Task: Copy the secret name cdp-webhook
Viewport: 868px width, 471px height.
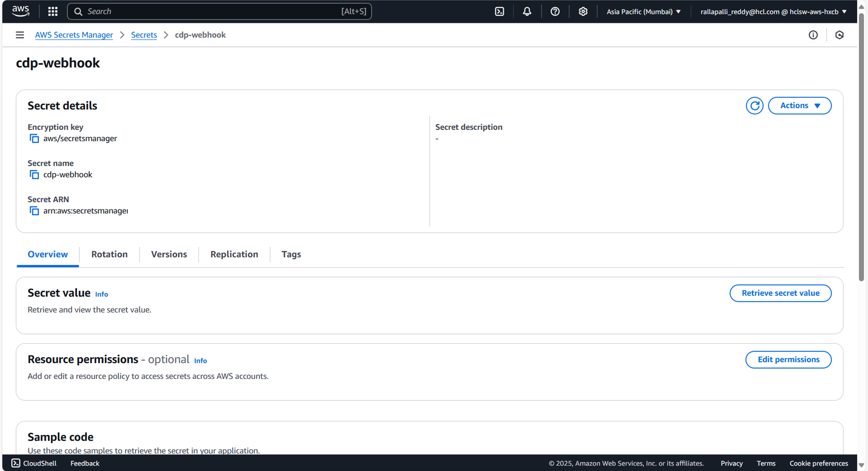Action: (34, 174)
